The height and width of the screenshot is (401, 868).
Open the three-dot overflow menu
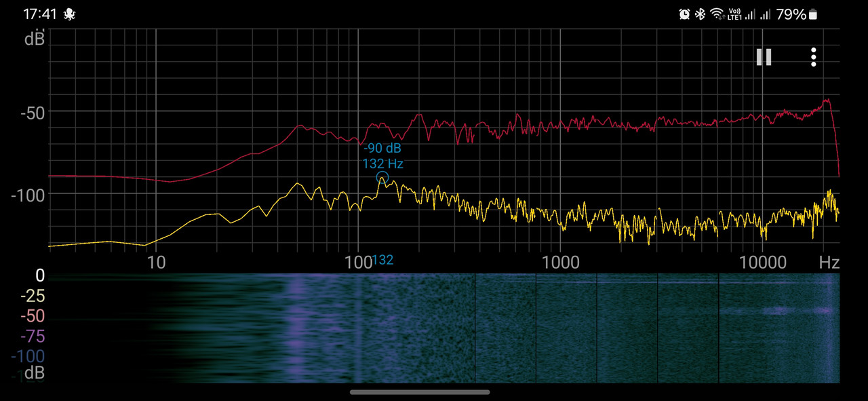click(x=813, y=57)
